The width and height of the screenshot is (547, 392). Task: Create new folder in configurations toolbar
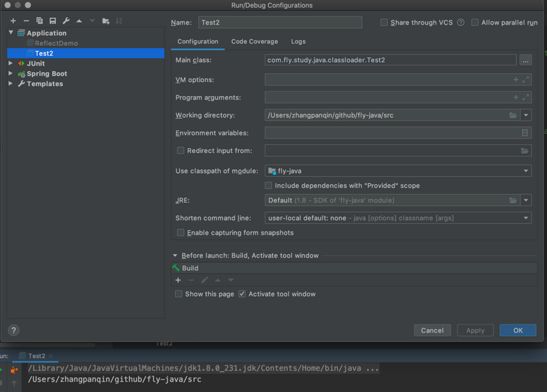pyautogui.click(x=105, y=21)
